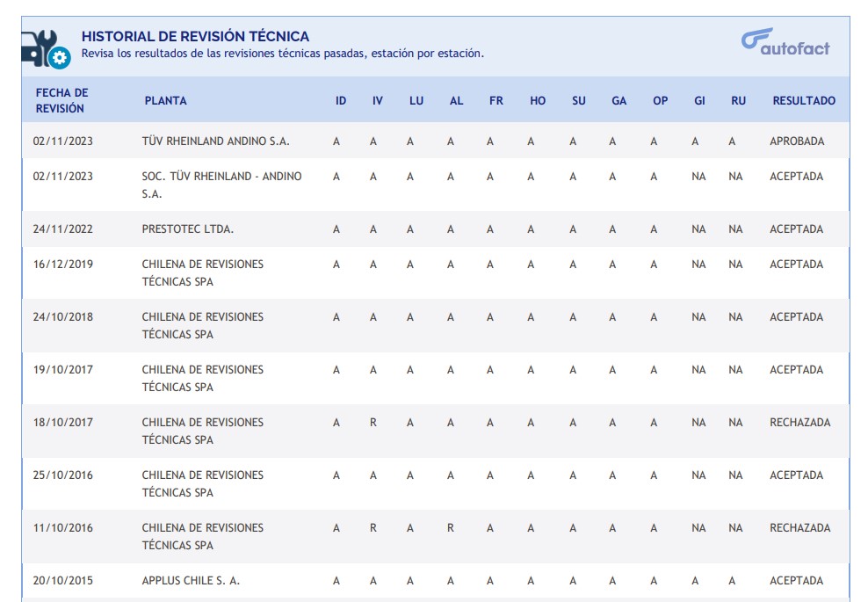Select the GA column header
Screen dimensions: 868x602
pos(619,100)
